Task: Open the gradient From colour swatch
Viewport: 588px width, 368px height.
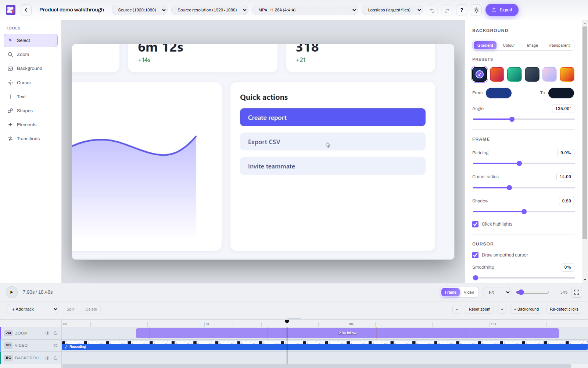Action: (499, 93)
